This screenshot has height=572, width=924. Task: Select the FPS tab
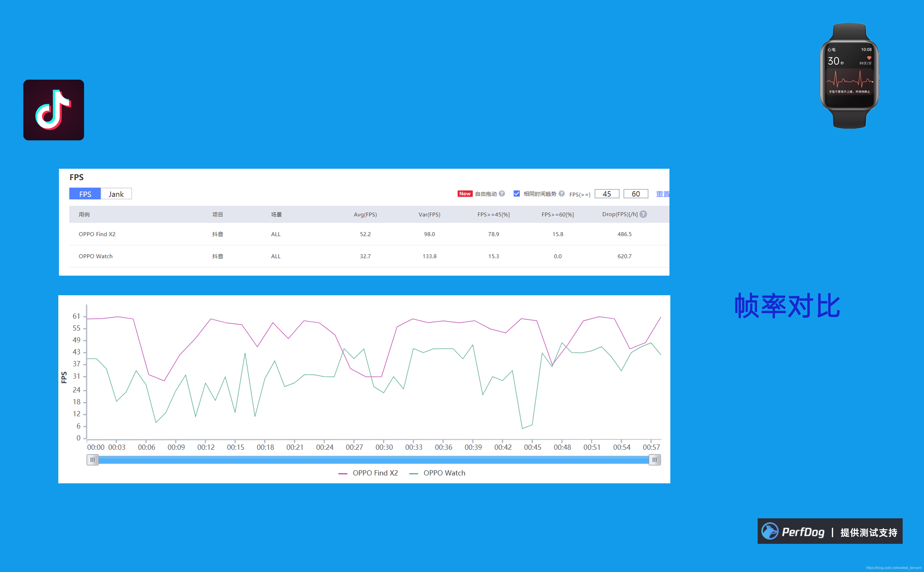(x=85, y=194)
